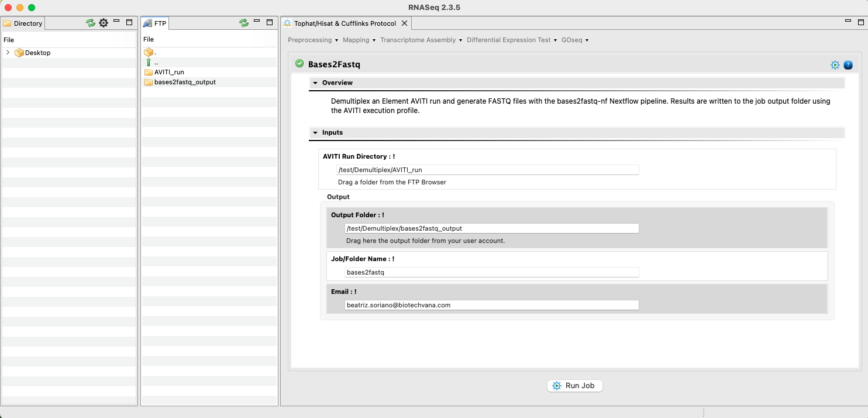This screenshot has width=868, height=418.
Task: Collapse the Overview section
Action: click(x=315, y=83)
